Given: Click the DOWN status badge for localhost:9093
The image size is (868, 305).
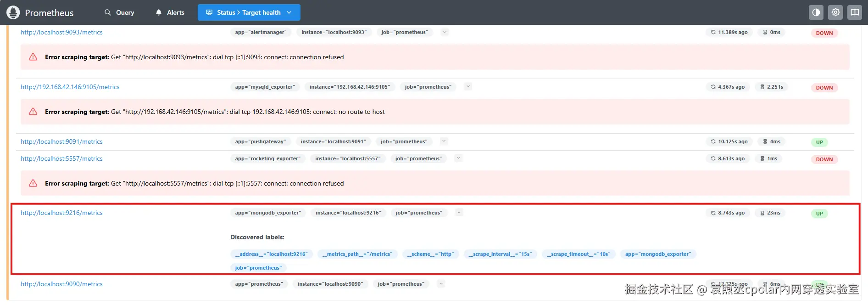Looking at the screenshot, I should (824, 33).
